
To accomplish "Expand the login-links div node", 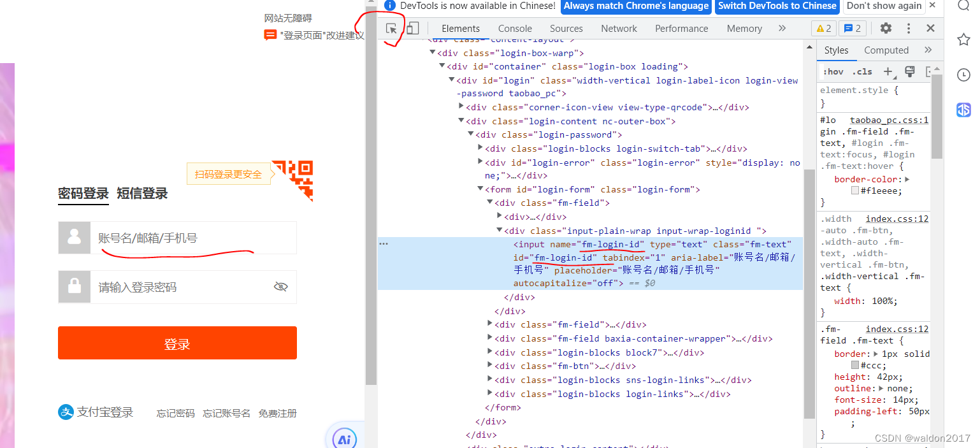I will coord(490,394).
